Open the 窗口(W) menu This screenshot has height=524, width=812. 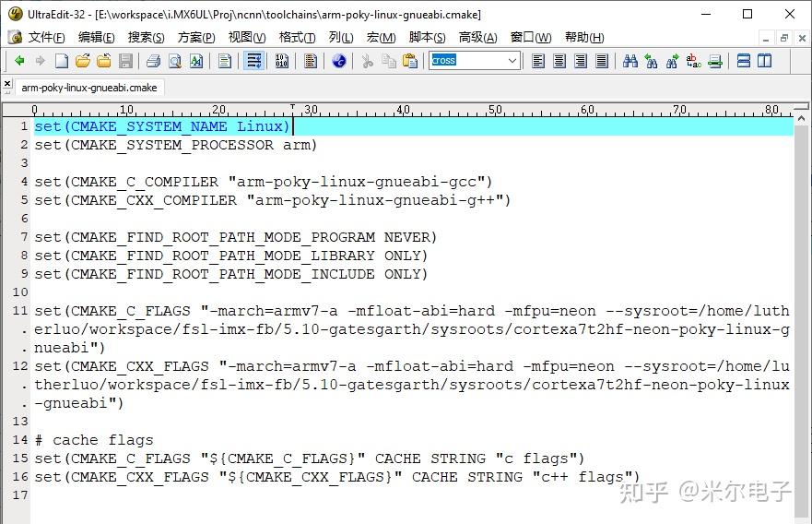pyautogui.click(x=531, y=37)
